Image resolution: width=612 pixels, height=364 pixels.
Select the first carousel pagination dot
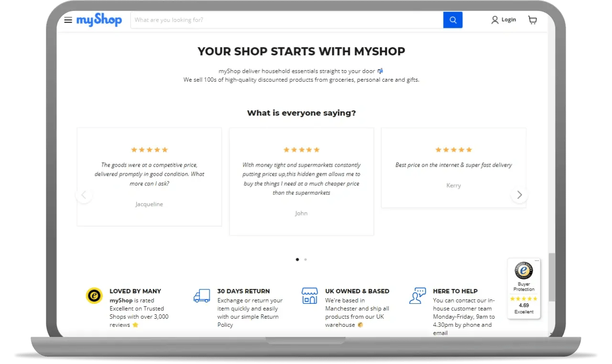[x=297, y=259]
